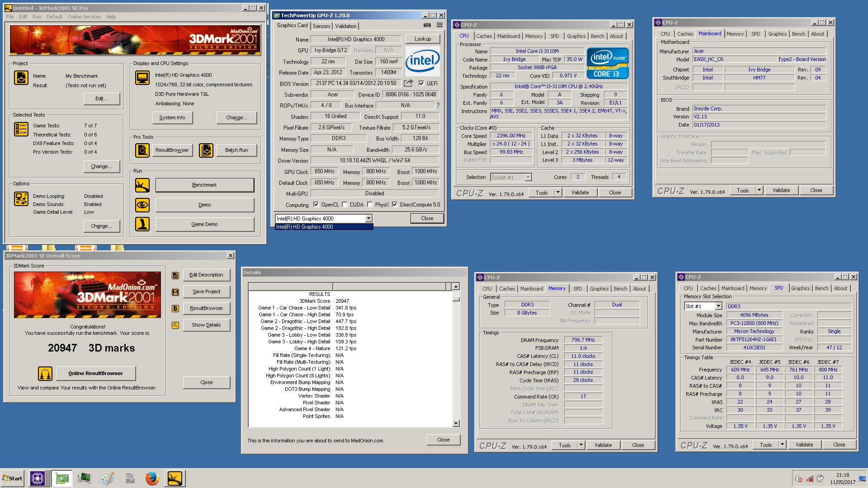The height and width of the screenshot is (488, 868).
Task: Open Firefox from the taskbar
Action: click(152, 479)
